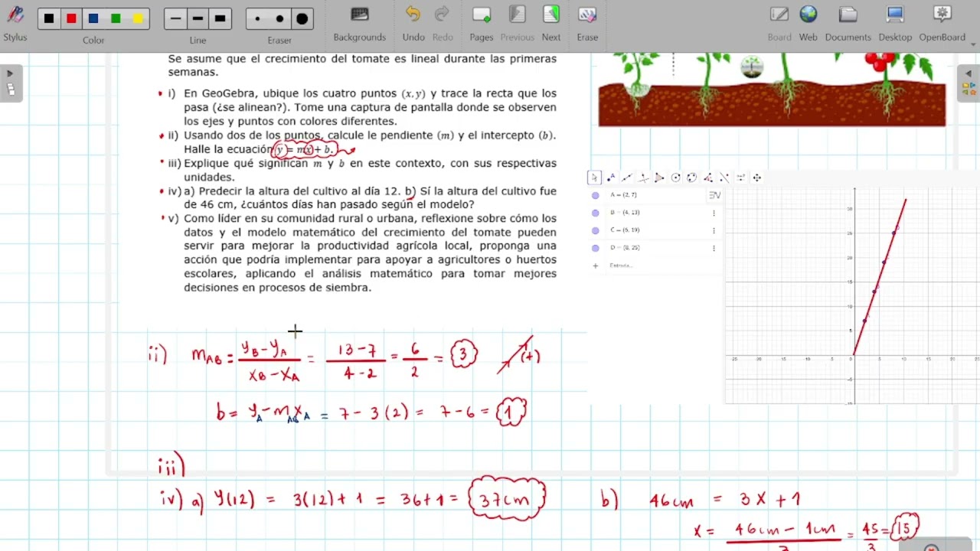The width and height of the screenshot is (980, 551).
Task: Toggle visibility of point A
Action: 596,195
